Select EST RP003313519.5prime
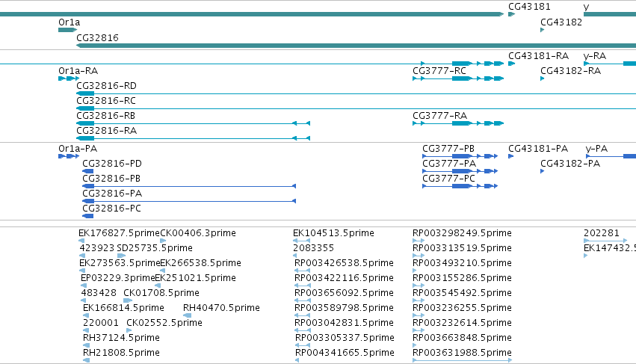This screenshot has height=364, width=636. [x=462, y=248]
